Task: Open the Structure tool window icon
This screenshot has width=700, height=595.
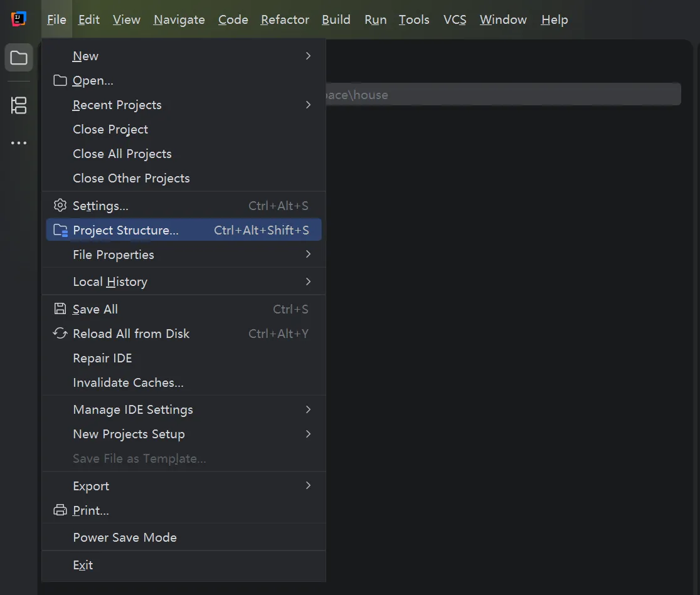Action: [19, 105]
